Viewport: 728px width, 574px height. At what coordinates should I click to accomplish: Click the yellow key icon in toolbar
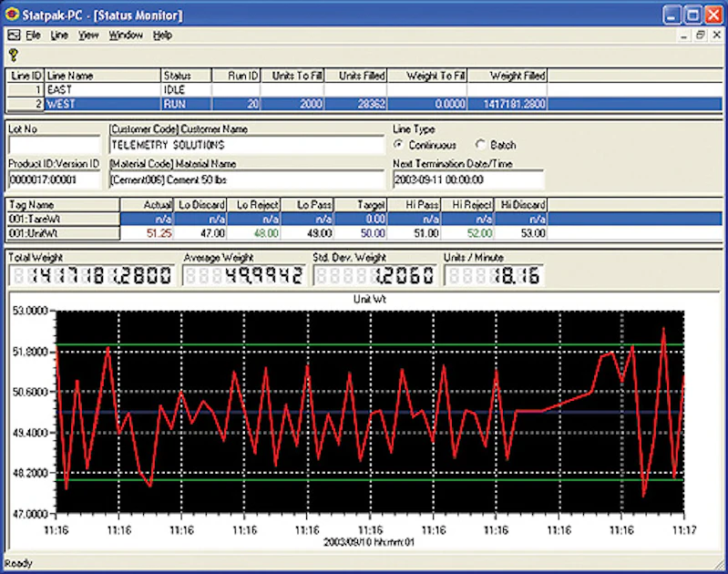pyautogui.click(x=13, y=56)
